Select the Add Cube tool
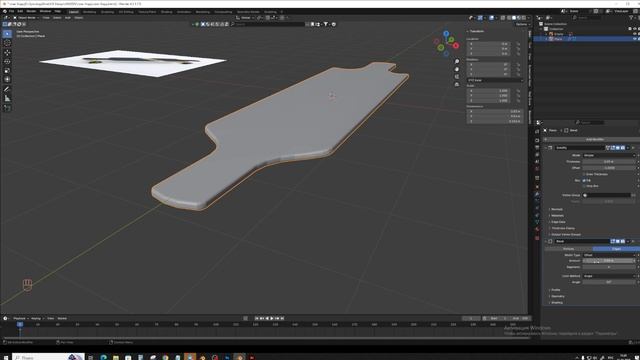The image size is (640, 360). coord(7,108)
